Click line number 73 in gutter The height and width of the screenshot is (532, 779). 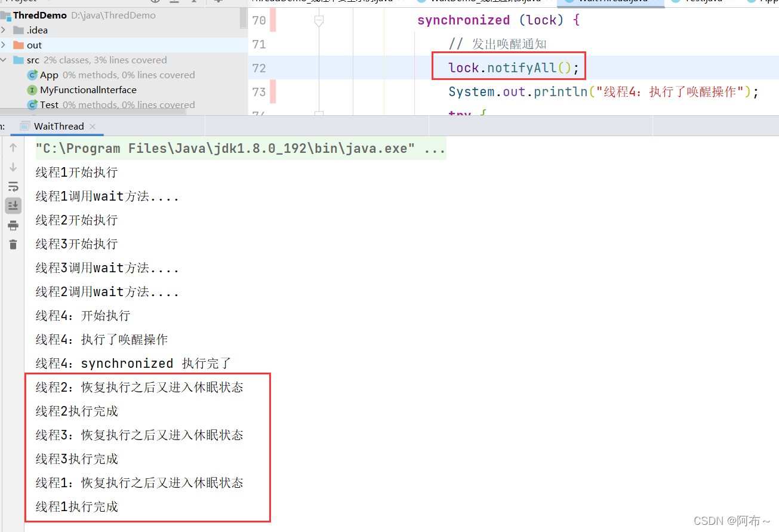259,92
